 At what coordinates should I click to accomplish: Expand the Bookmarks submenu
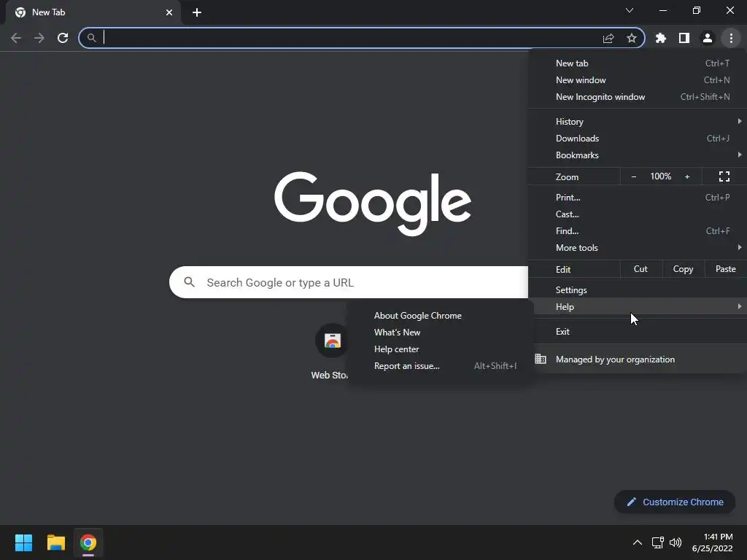click(638, 155)
